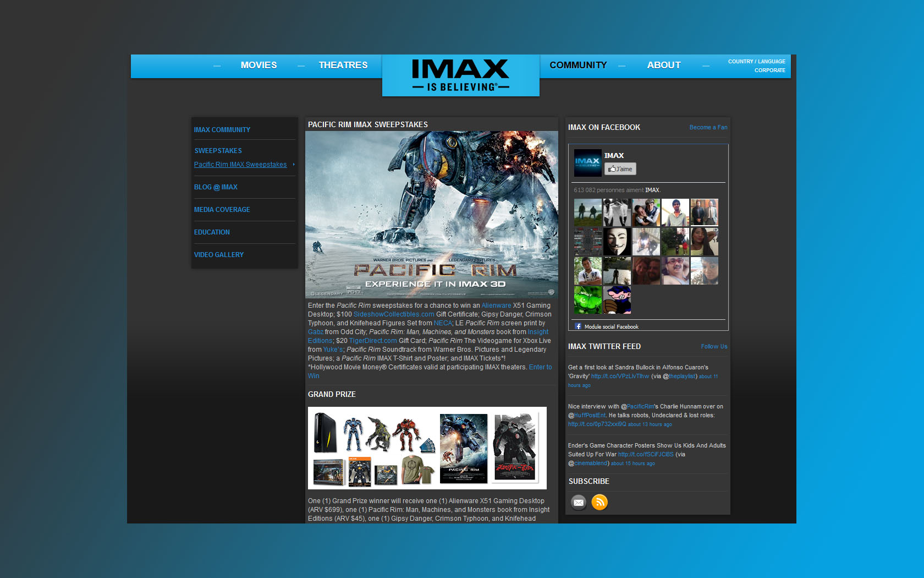
Task: Click the email subscribe icon
Action: pyautogui.click(x=579, y=502)
